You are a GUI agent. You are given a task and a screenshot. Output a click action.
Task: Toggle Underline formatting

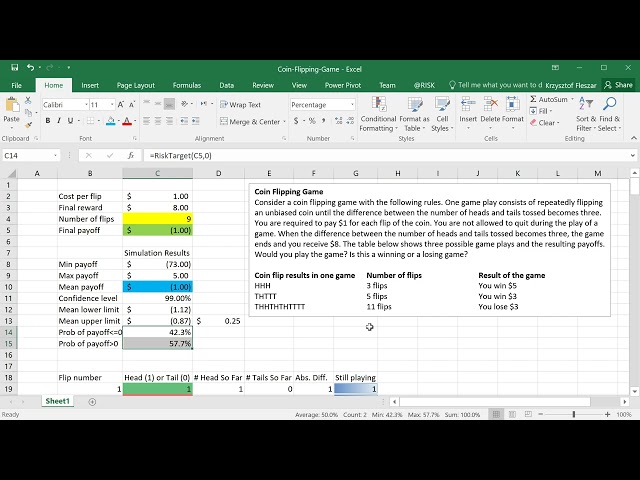click(x=70, y=121)
